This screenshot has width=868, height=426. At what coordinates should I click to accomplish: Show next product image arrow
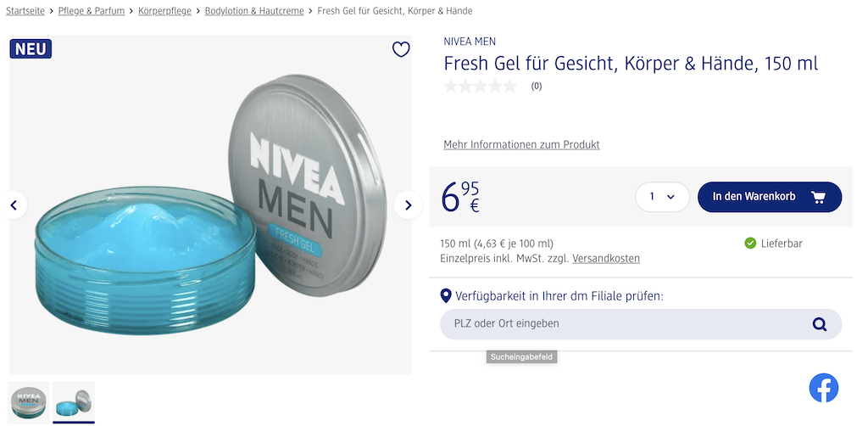(x=408, y=205)
